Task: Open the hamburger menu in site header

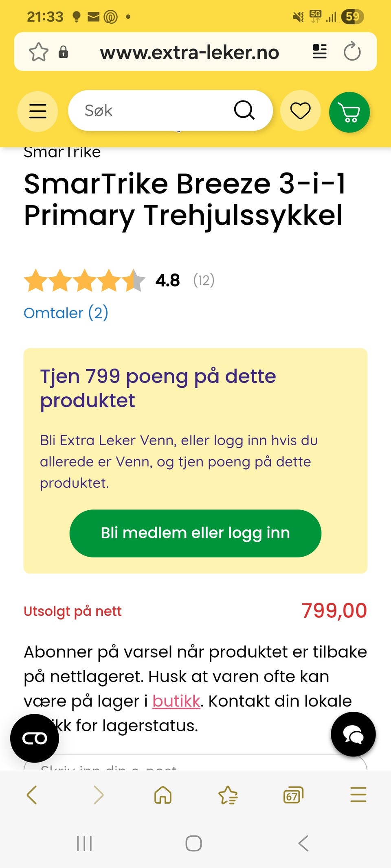Action: (37, 111)
